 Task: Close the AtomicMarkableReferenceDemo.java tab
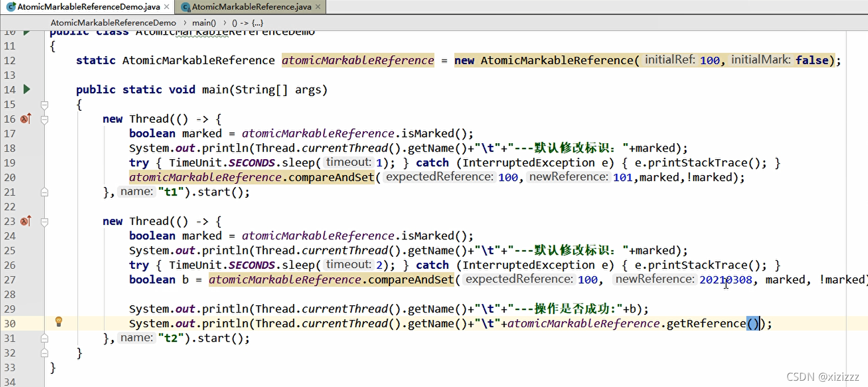click(167, 7)
